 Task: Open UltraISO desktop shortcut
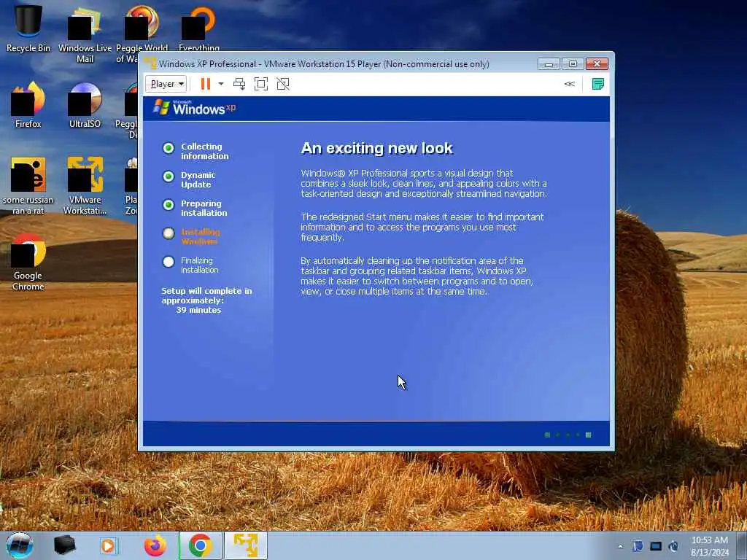pos(85,105)
